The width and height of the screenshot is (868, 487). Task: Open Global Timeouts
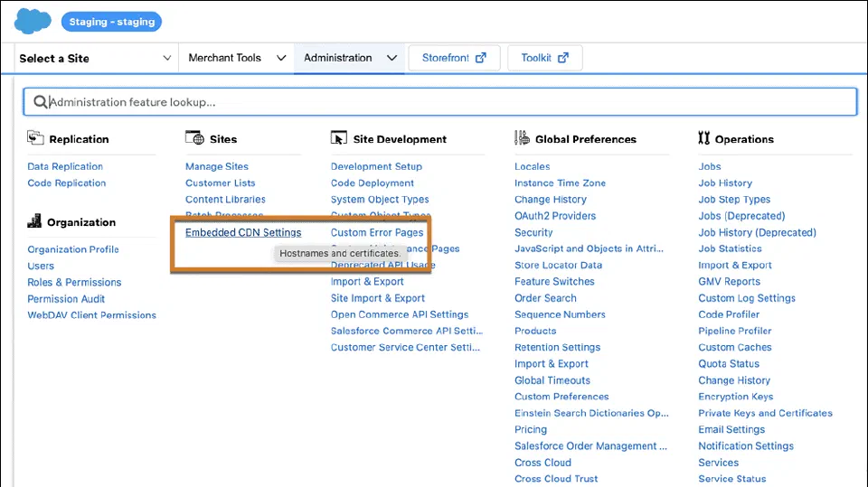point(552,380)
